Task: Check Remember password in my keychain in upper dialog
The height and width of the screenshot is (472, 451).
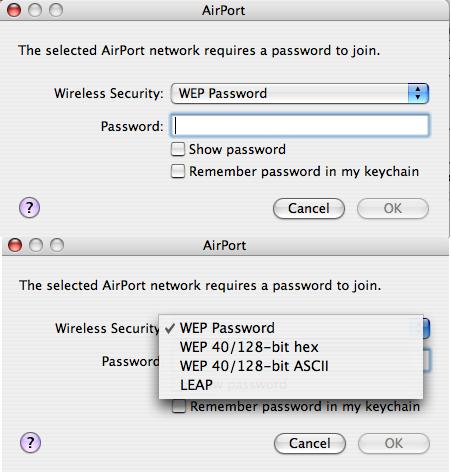Action: pos(178,171)
